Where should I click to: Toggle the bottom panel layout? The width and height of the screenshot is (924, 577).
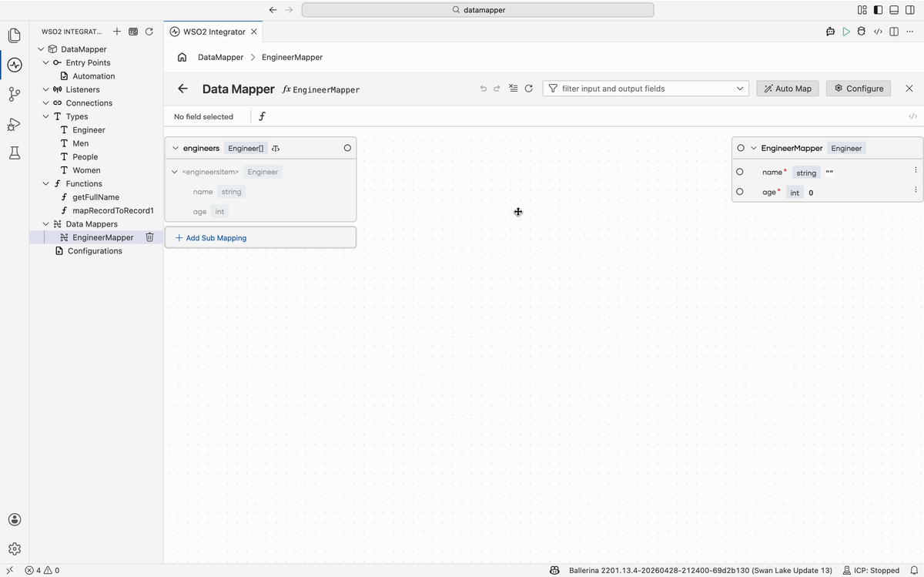[895, 10]
